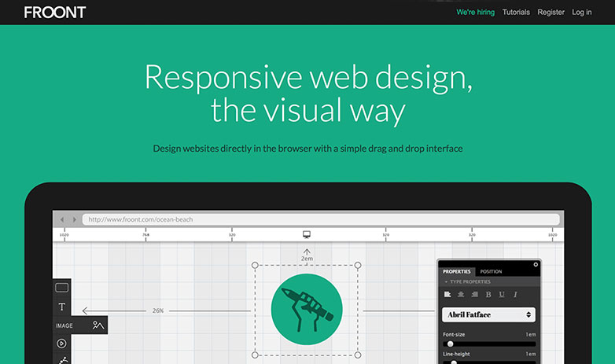Select the rectangle container tool
Viewport: 615px width, 364px height.
coord(62,288)
